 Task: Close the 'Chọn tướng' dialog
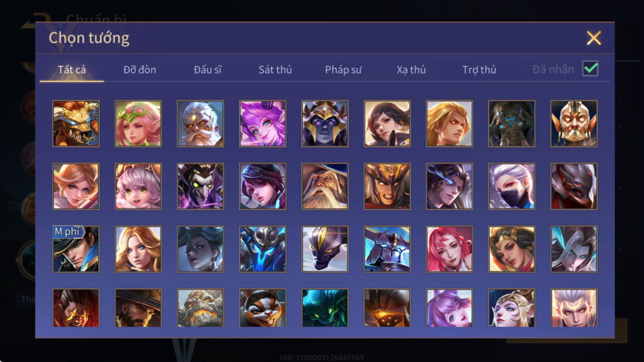click(594, 38)
